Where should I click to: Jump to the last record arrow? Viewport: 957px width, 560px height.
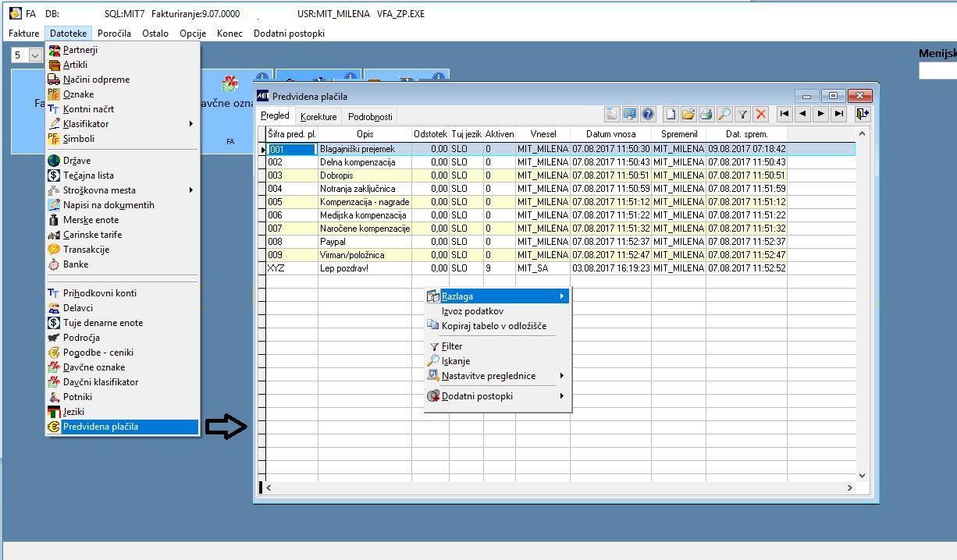coord(838,115)
